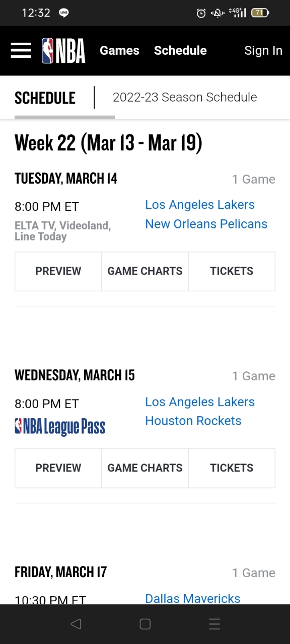Open Houston Rockets team link

coord(193,421)
